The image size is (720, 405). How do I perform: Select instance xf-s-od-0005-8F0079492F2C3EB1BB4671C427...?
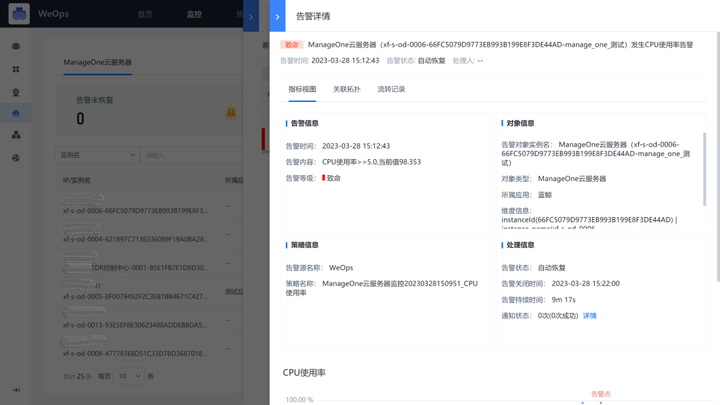pos(135,297)
